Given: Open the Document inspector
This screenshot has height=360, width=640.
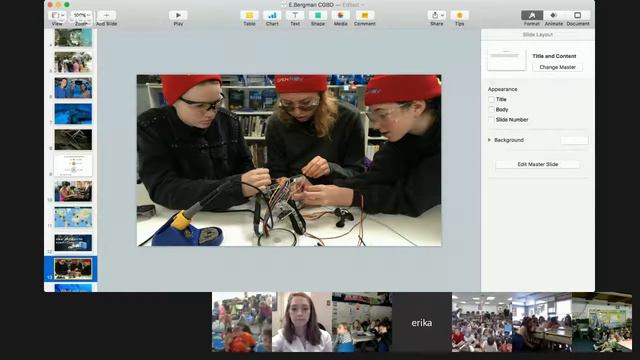Looking at the screenshot, I should [578, 16].
